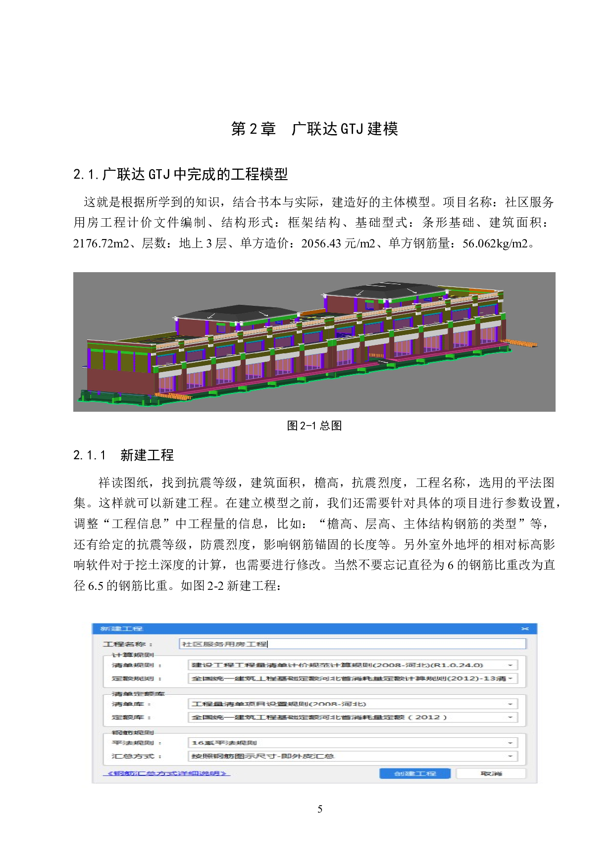Click the 计算规则 group label
The image size is (614, 868).
(133, 655)
